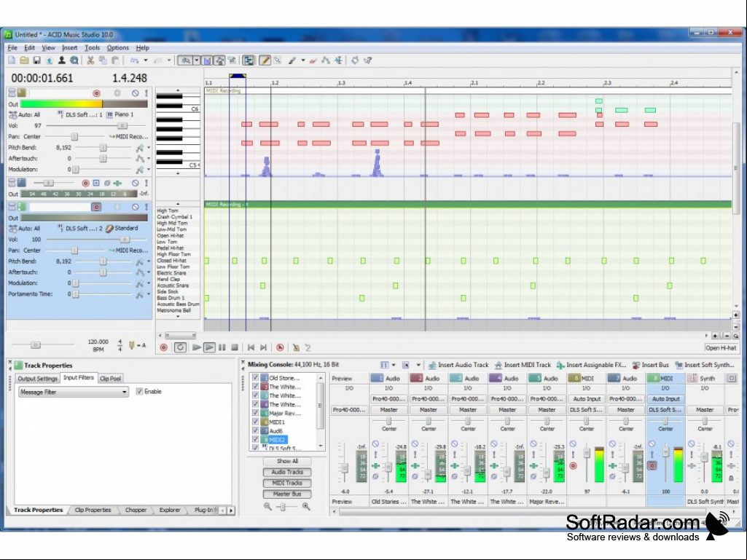Save the project with the floppy icon
Screen dimensions: 747x560
(36, 60)
